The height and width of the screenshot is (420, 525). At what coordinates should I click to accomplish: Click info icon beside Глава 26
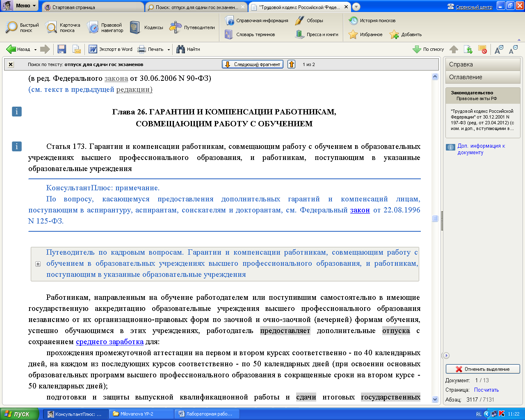tap(17, 112)
